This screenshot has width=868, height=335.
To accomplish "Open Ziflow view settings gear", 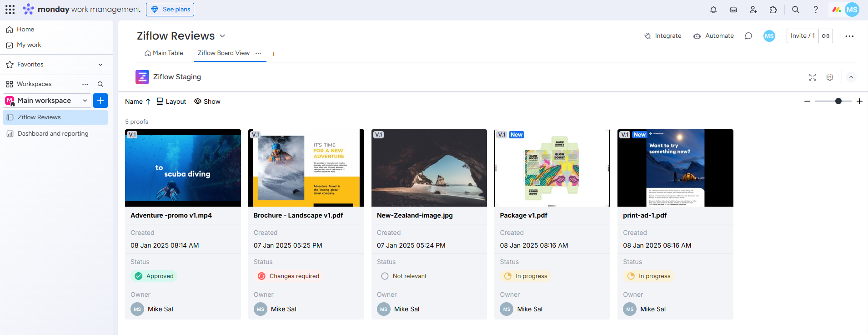I will [x=830, y=77].
